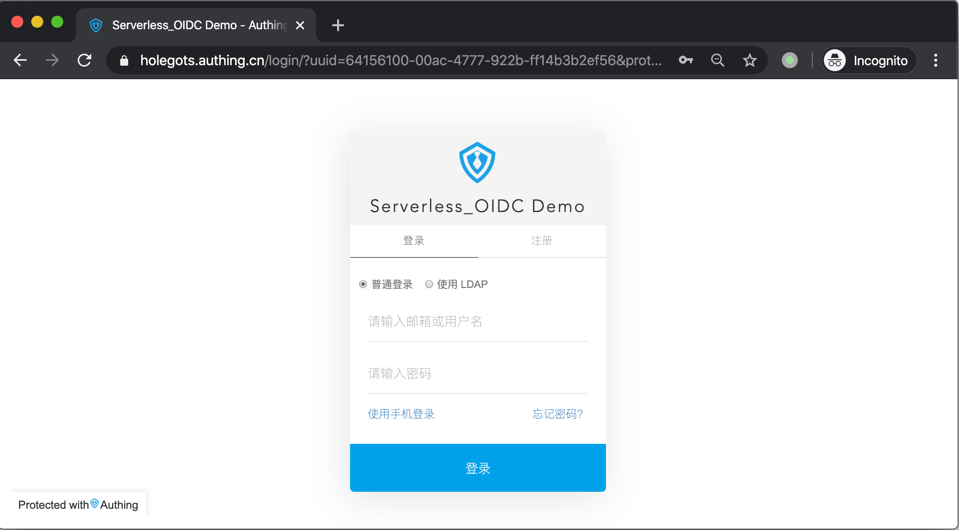Image resolution: width=959 pixels, height=530 pixels.
Task: Focus the email or username field
Action: (477, 322)
